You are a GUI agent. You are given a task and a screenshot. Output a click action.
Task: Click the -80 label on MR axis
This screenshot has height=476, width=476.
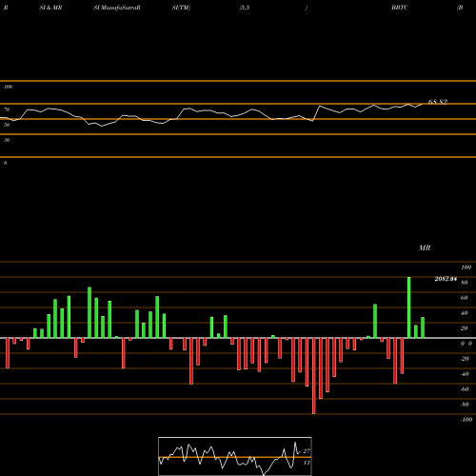465,405
